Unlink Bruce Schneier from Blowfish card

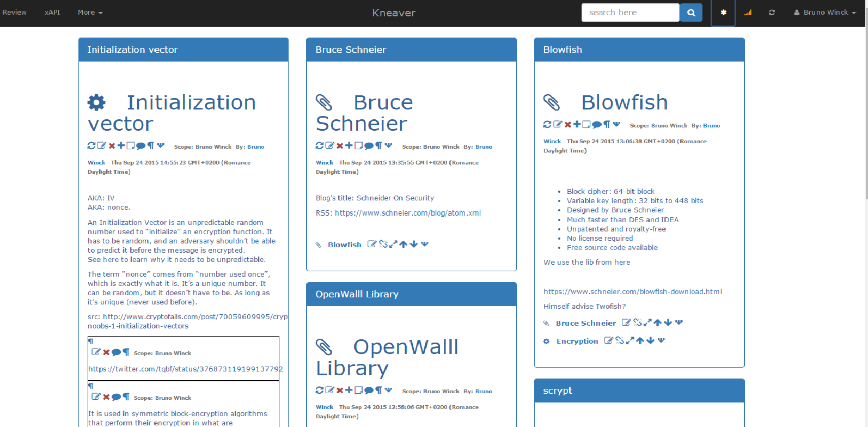[x=638, y=322]
